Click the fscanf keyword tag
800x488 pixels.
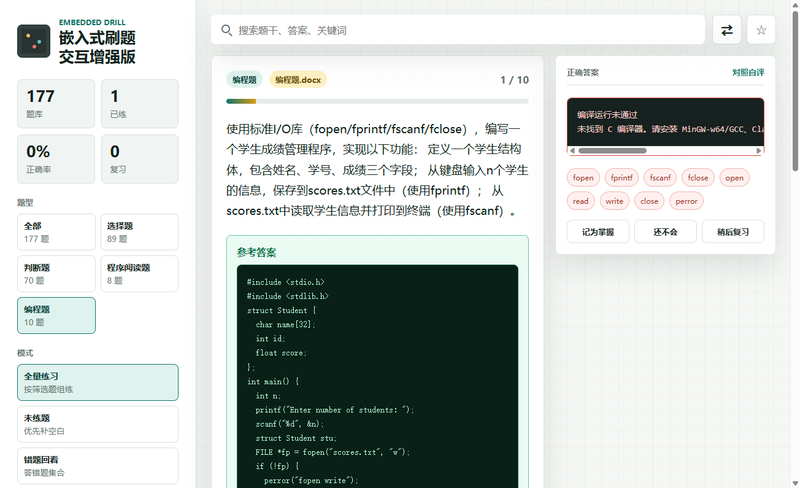660,178
